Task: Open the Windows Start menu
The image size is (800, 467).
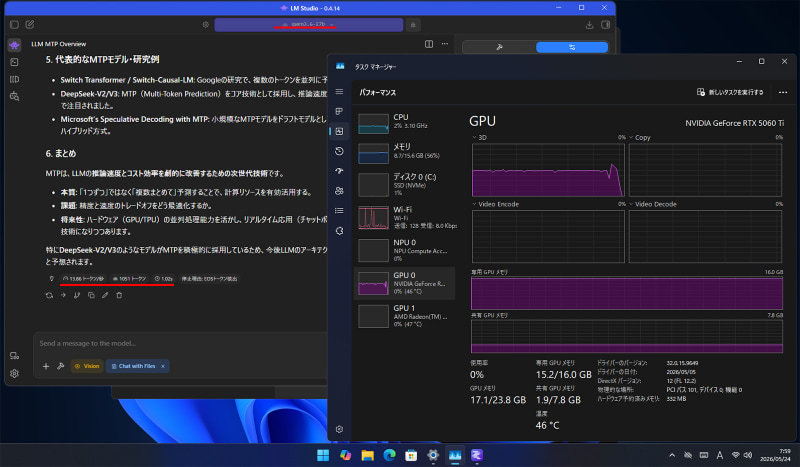Action: [x=323, y=455]
